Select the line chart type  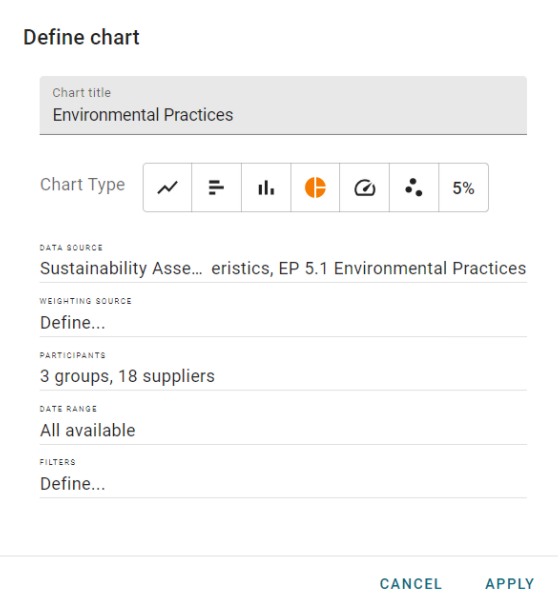[x=167, y=188]
